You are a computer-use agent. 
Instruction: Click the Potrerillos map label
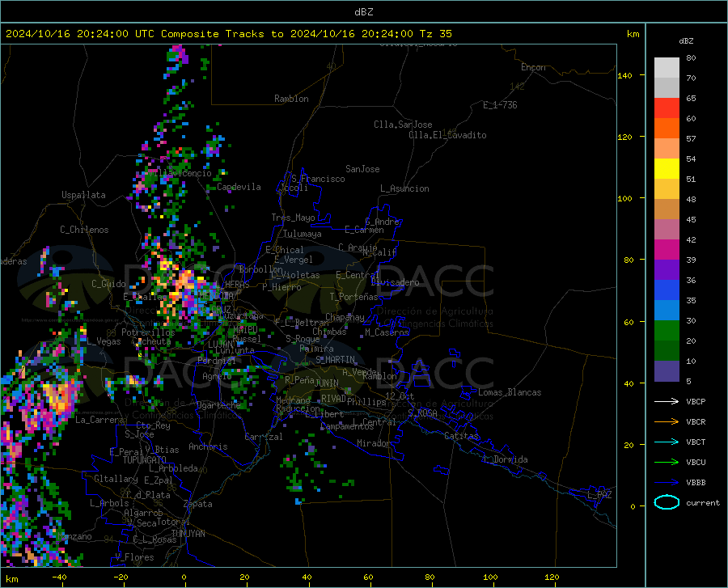click(148, 332)
